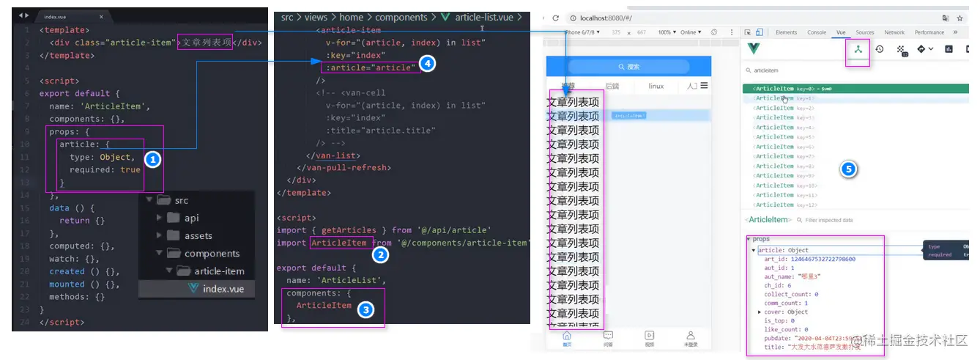
Task: Close the index.vue editor tab
Action: click(x=101, y=16)
